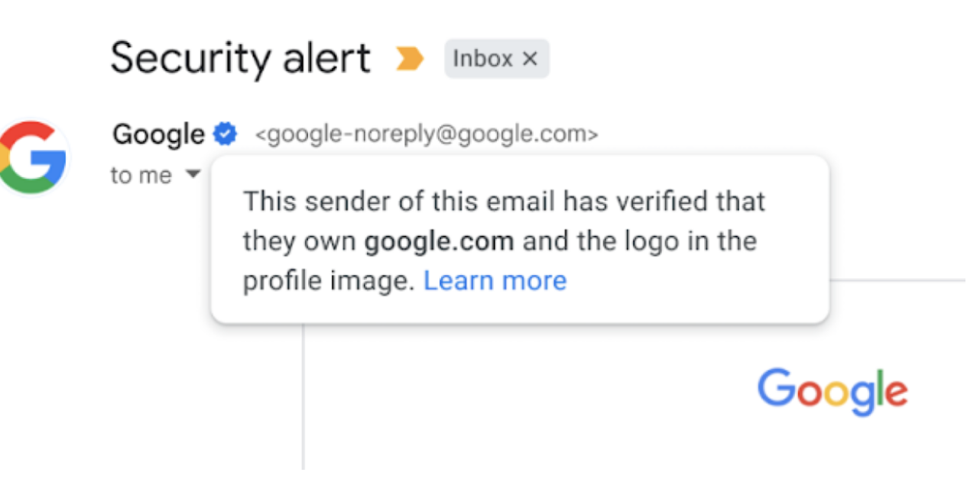The width and height of the screenshot is (980, 495).
Task: Click "has verified that" in tooltip
Action: (x=663, y=202)
